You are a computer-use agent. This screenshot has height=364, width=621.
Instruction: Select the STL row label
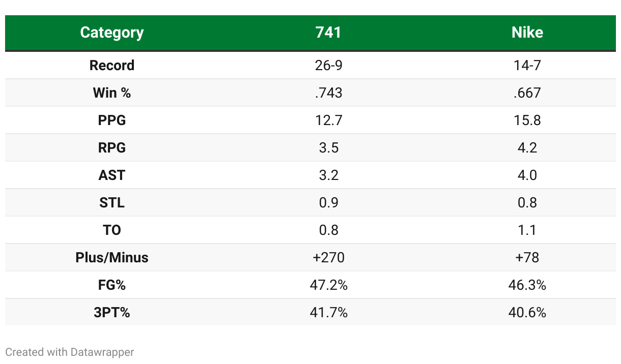click(112, 203)
